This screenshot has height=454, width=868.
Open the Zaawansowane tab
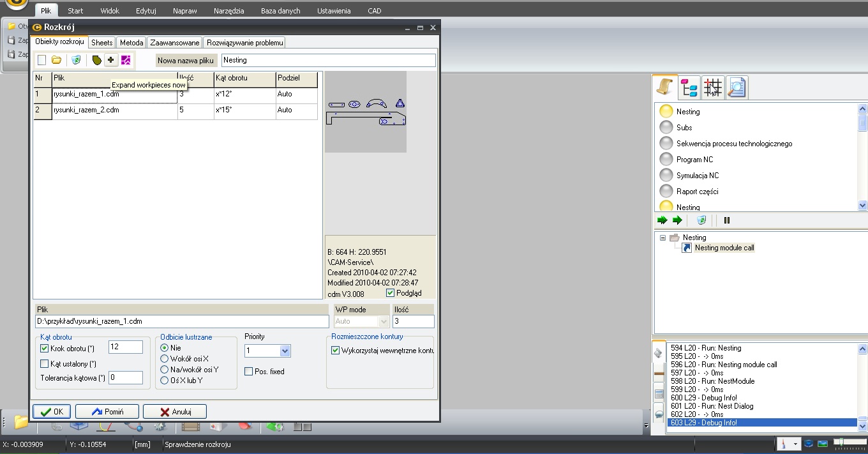coord(175,43)
